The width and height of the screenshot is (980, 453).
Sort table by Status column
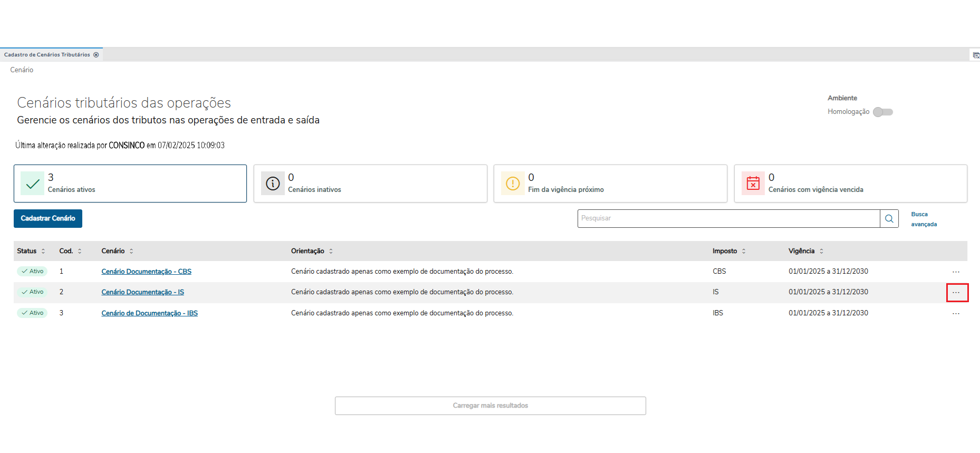(x=43, y=252)
